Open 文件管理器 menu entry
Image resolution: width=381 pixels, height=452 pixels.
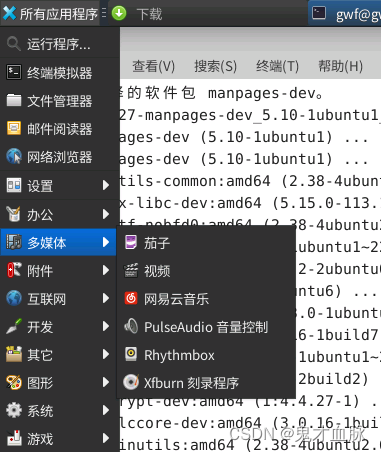point(59,101)
